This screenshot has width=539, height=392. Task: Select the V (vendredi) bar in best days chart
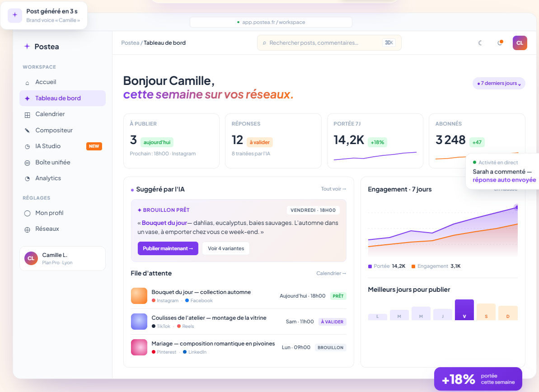pyautogui.click(x=464, y=310)
